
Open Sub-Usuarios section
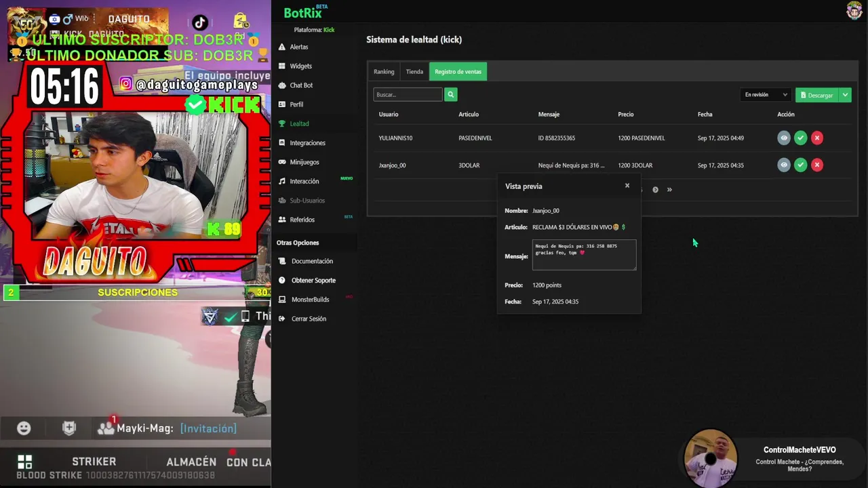[307, 201]
